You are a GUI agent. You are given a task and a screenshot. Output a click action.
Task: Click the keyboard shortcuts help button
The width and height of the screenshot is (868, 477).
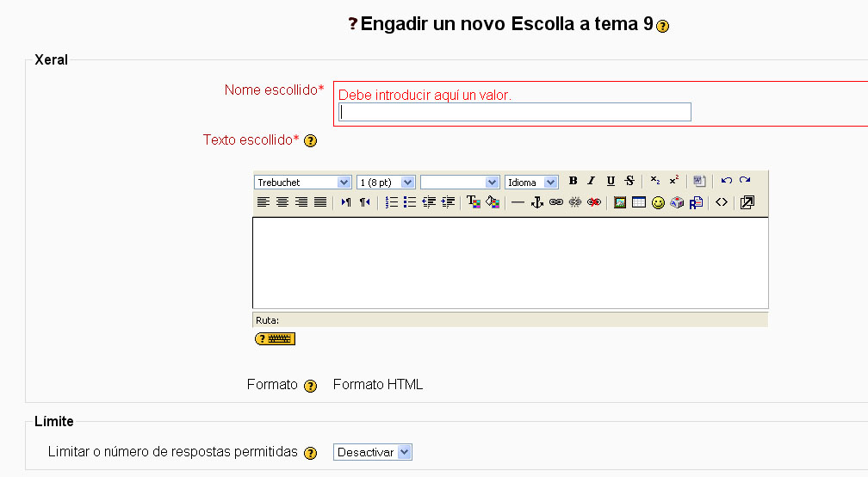[x=276, y=338]
